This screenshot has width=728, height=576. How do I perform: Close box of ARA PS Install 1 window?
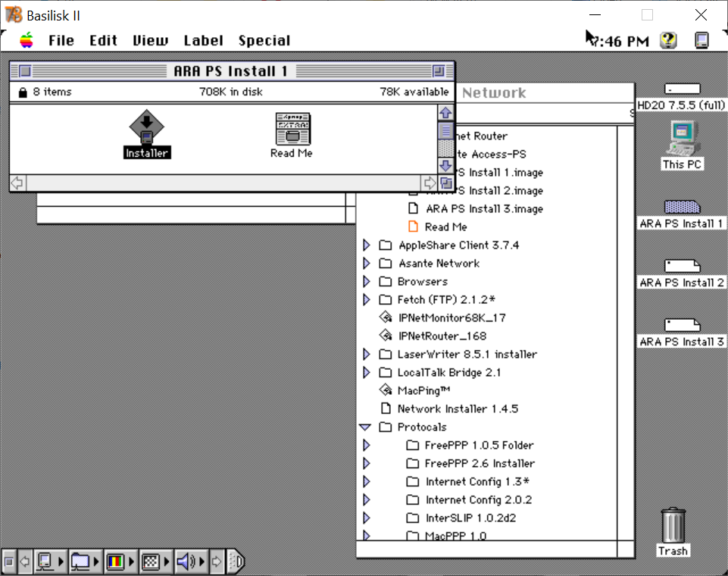pos(25,71)
